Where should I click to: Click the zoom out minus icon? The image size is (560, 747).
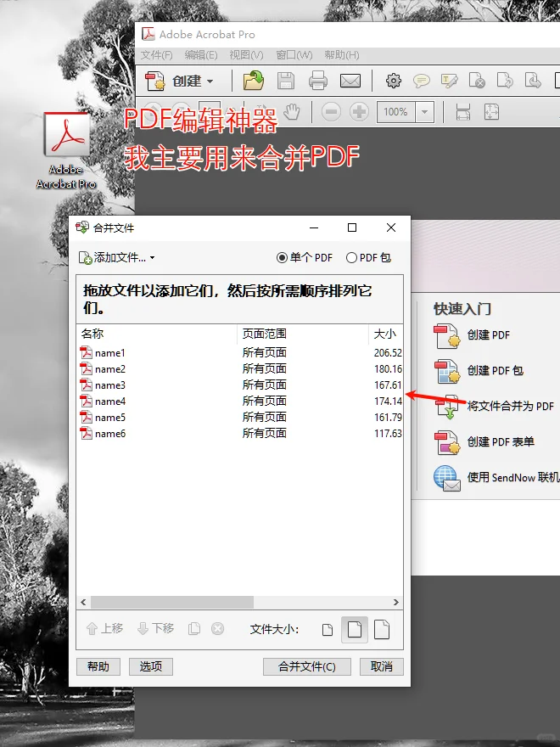pos(331,112)
